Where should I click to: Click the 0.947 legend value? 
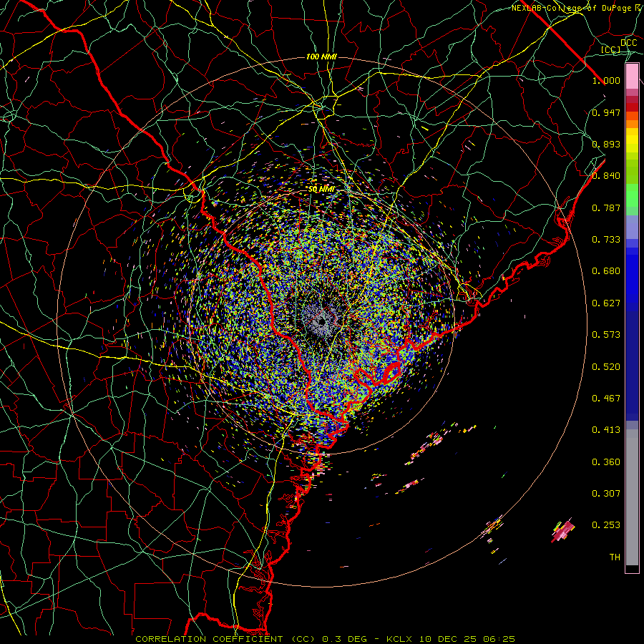tap(606, 112)
